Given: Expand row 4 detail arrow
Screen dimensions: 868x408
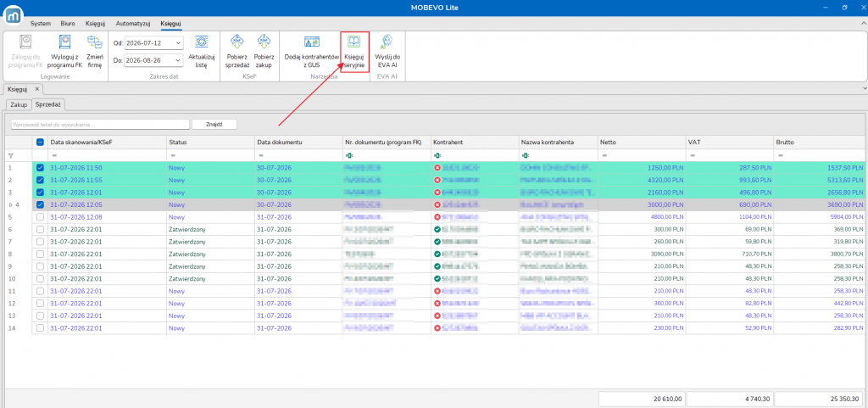Looking at the screenshot, I should tap(9, 204).
